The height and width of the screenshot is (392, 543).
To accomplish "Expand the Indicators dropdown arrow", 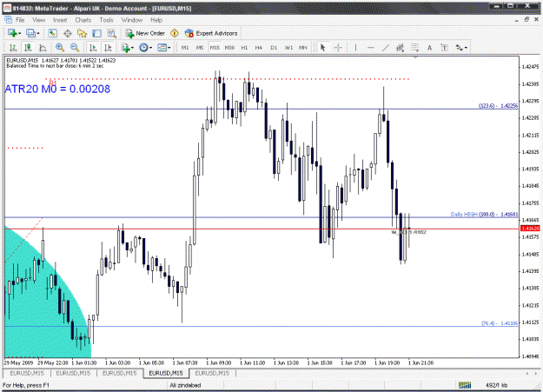I will coord(133,48).
